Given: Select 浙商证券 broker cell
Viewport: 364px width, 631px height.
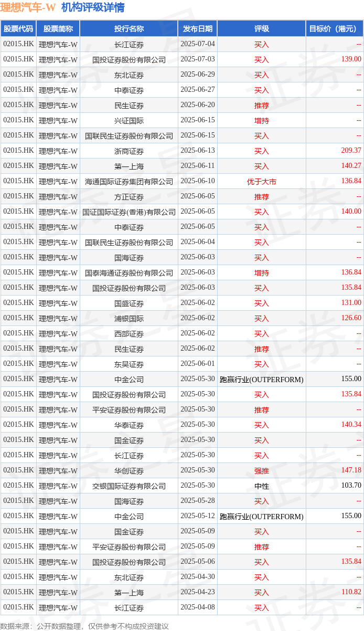Looking at the screenshot, I should 129,151.
